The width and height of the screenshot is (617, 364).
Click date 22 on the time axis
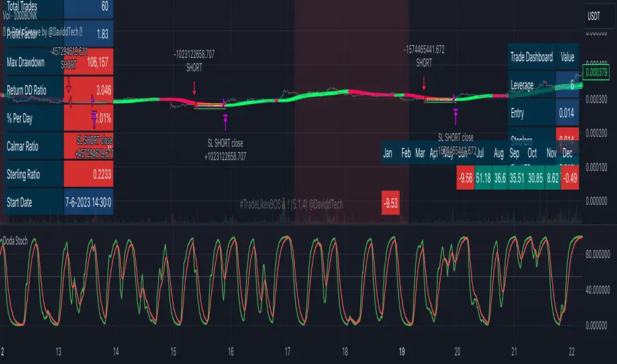pos(571,351)
